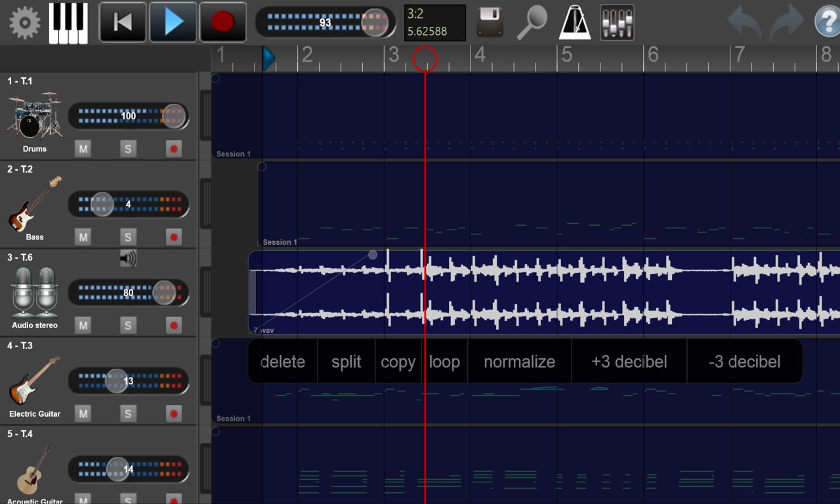Click the Bass track side handle
Image resolution: width=840 pixels, height=504 pixels.
coord(205,204)
